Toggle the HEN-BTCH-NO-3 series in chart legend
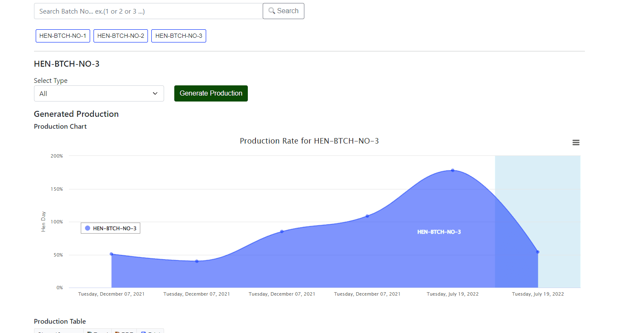 (111, 228)
